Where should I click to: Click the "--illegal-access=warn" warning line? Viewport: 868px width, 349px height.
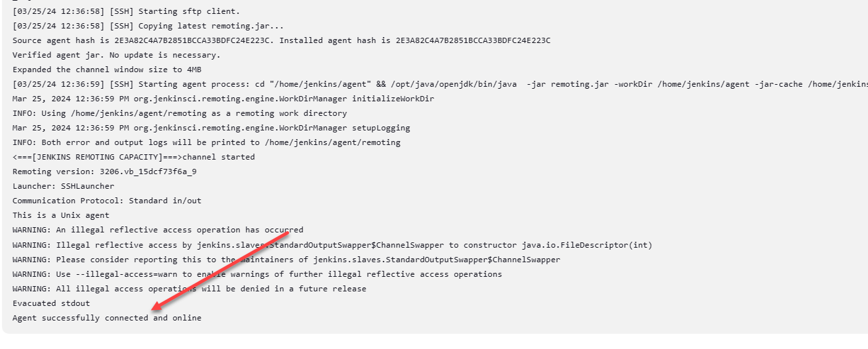(x=257, y=274)
